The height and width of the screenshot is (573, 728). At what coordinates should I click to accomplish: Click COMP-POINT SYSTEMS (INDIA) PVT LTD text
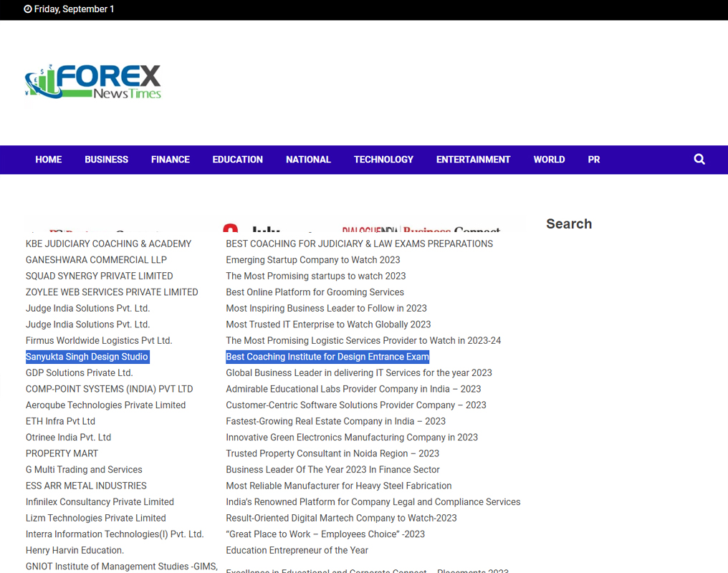pyautogui.click(x=109, y=389)
